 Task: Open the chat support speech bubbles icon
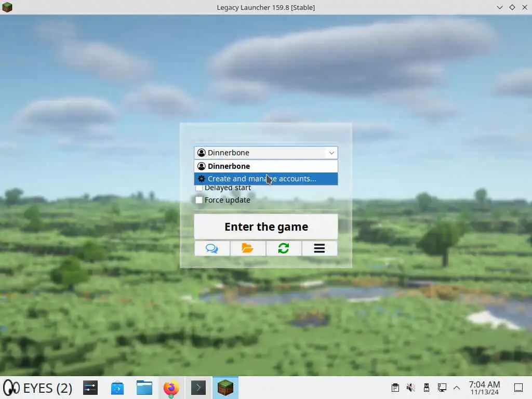(x=212, y=248)
